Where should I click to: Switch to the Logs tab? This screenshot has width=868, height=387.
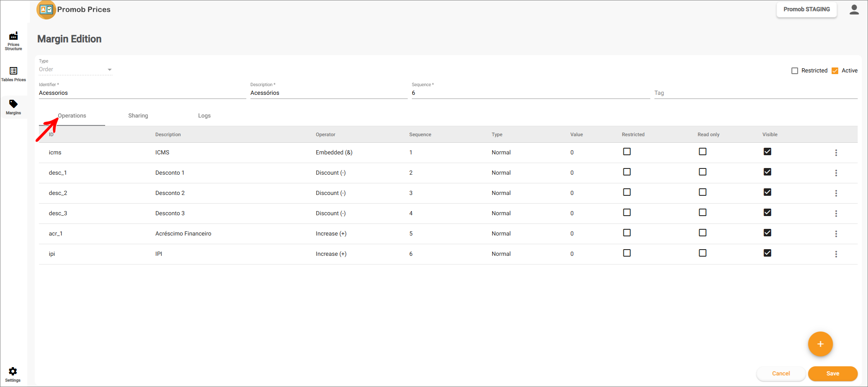pyautogui.click(x=204, y=116)
